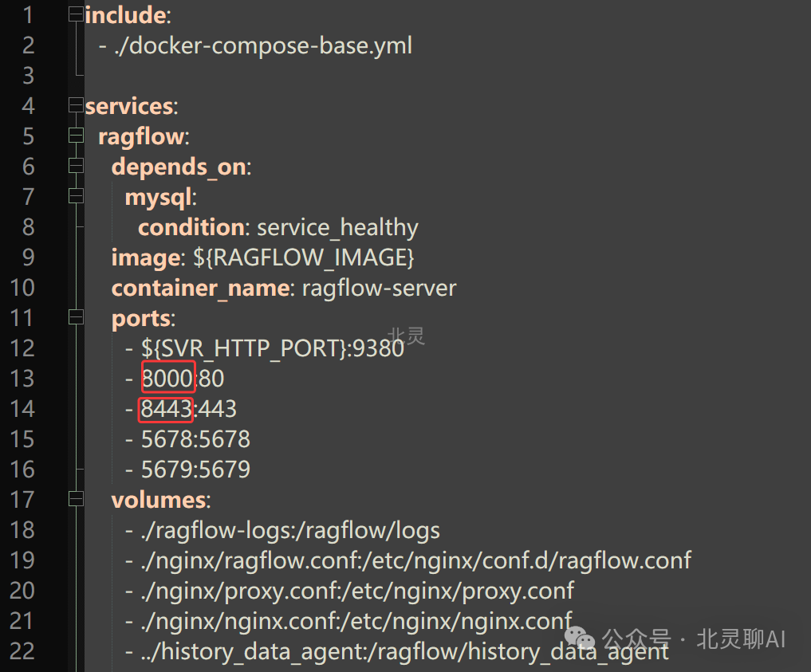Collapse the depends_on fold marker
The width and height of the screenshot is (811, 672).
pos(76,166)
